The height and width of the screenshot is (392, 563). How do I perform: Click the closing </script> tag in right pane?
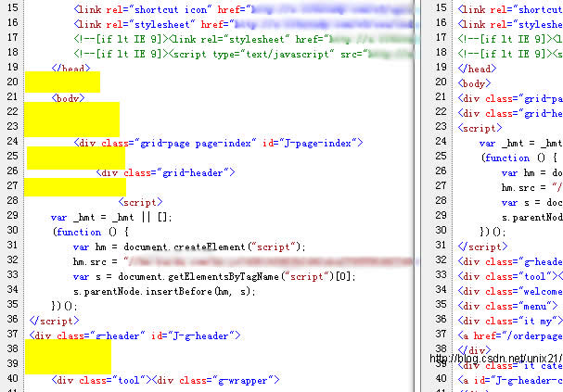(483, 247)
